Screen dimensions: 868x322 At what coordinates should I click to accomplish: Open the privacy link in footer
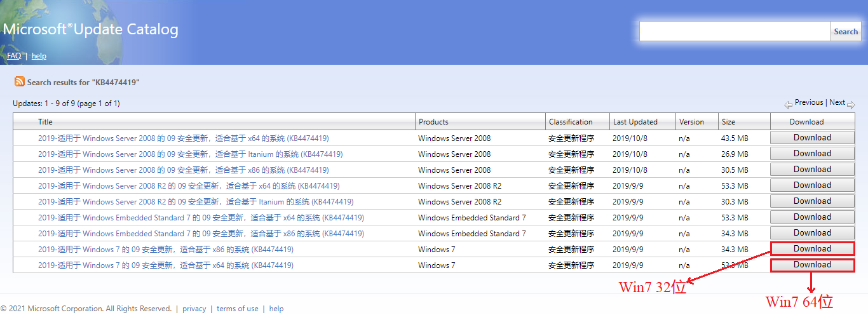point(194,309)
